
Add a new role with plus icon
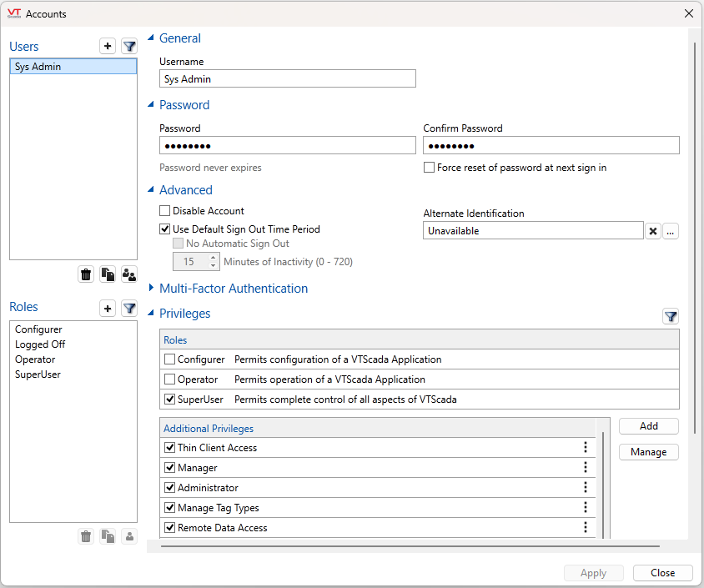pyautogui.click(x=108, y=309)
